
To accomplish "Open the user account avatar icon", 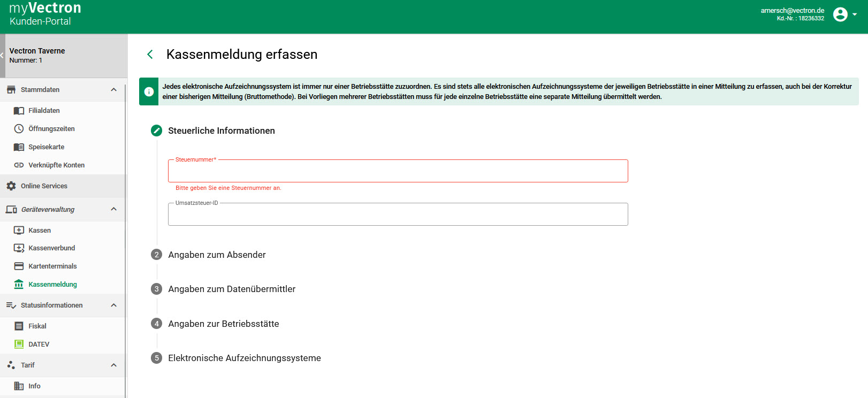I will pos(840,14).
